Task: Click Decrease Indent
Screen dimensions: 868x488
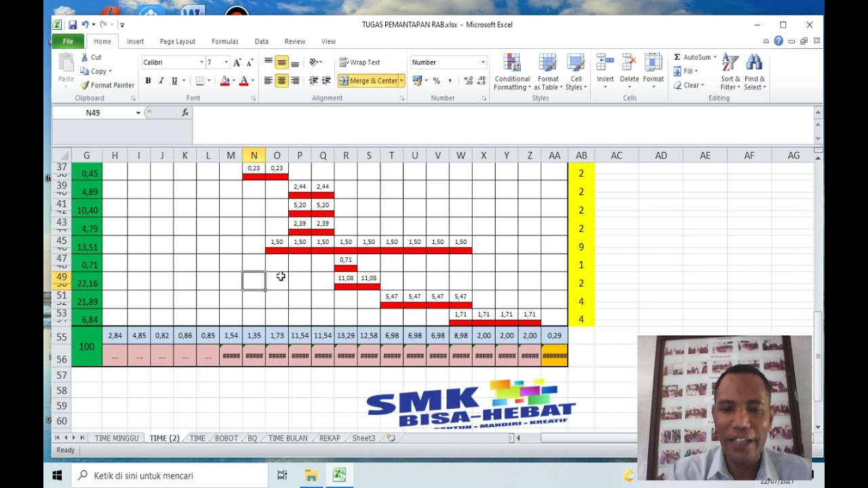Action: pos(313,81)
